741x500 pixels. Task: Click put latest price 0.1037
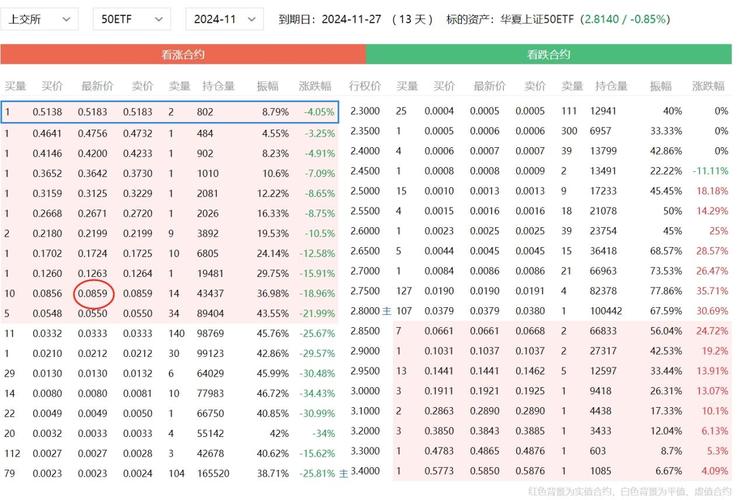click(x=484, y=351)
